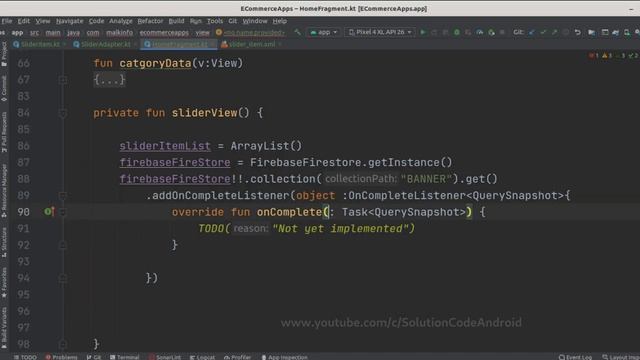Viewport: 640px width, 360px height.
Task: Click the stop button in toolbar
Action: [502, 32]
